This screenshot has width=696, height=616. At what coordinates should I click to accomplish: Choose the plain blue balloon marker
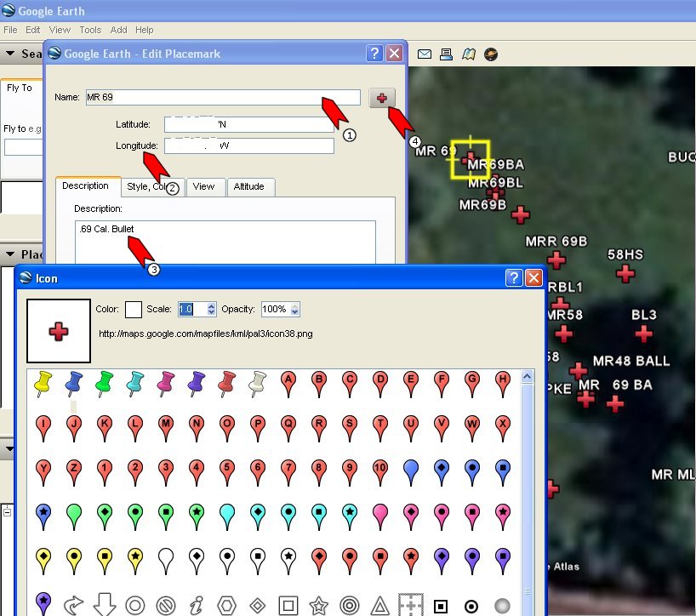411,473
